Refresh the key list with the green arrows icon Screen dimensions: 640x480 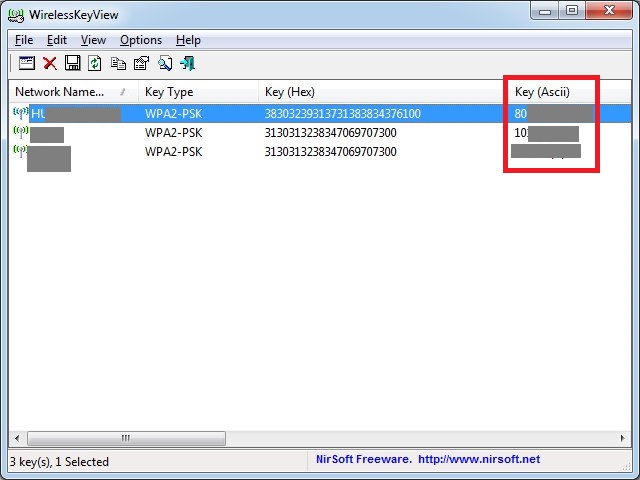(95, 63)
